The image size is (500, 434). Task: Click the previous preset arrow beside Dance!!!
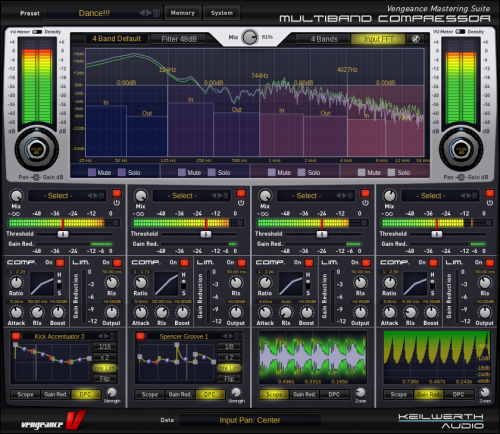click(x=142, y=13)
